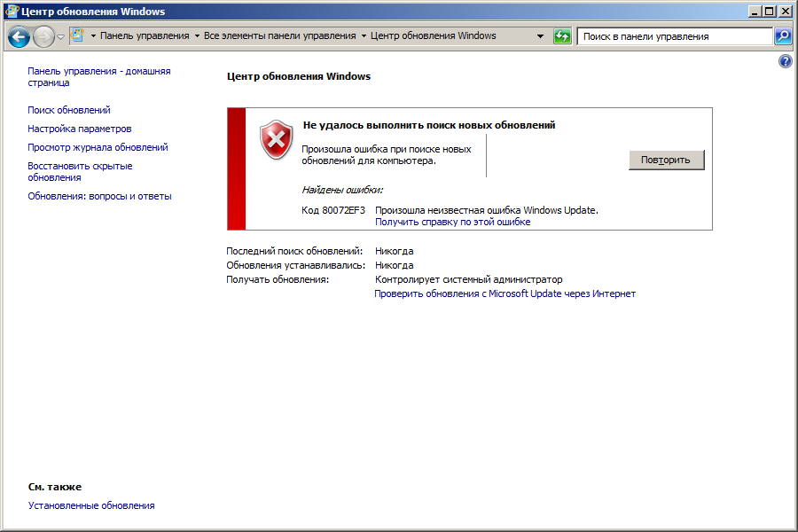The image size is (798, 532).
Task: Open recent pages dropdown next to Forward button
Action: coord(60,36)
